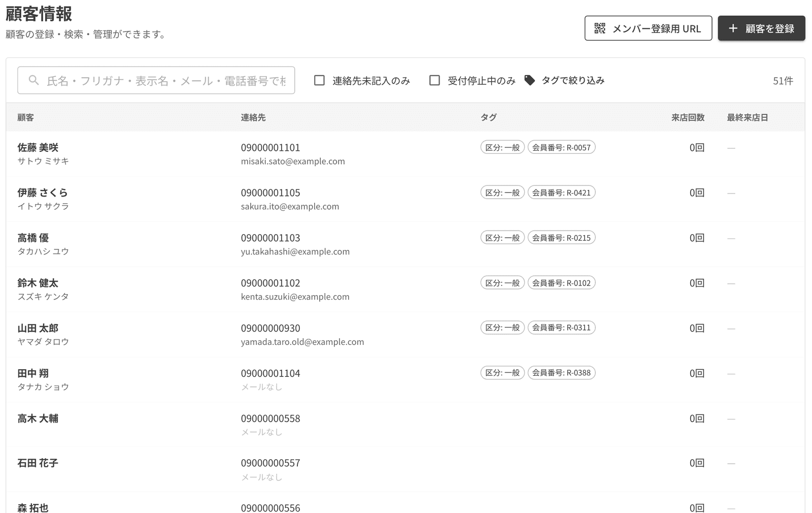Click email kenta.suzuki@example.com

(295, 297)
